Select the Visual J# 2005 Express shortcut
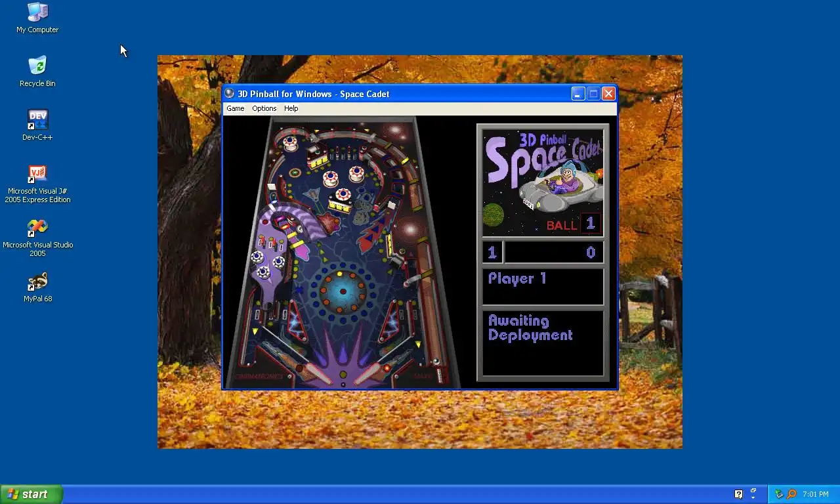The width and height of the screenshot is (840, 504). coord(37,184)
